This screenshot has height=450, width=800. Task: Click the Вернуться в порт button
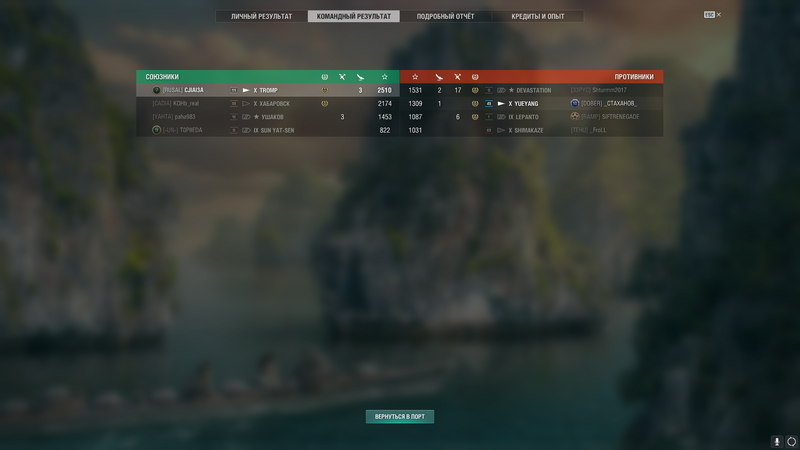point(400,417)
